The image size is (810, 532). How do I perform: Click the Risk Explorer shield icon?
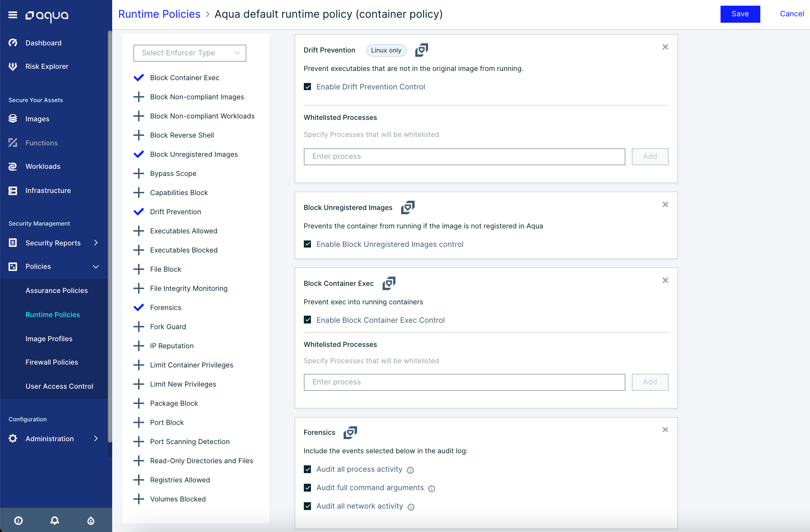pos(13,66)
